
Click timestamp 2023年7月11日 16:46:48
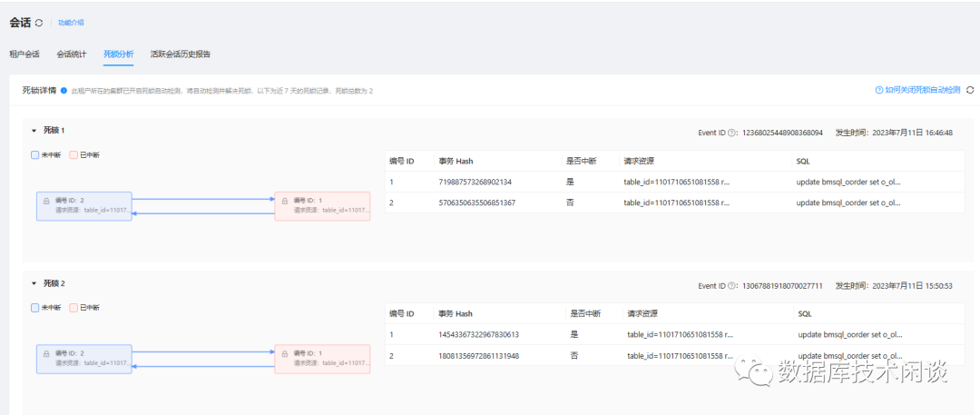click(x=911, y=133)
